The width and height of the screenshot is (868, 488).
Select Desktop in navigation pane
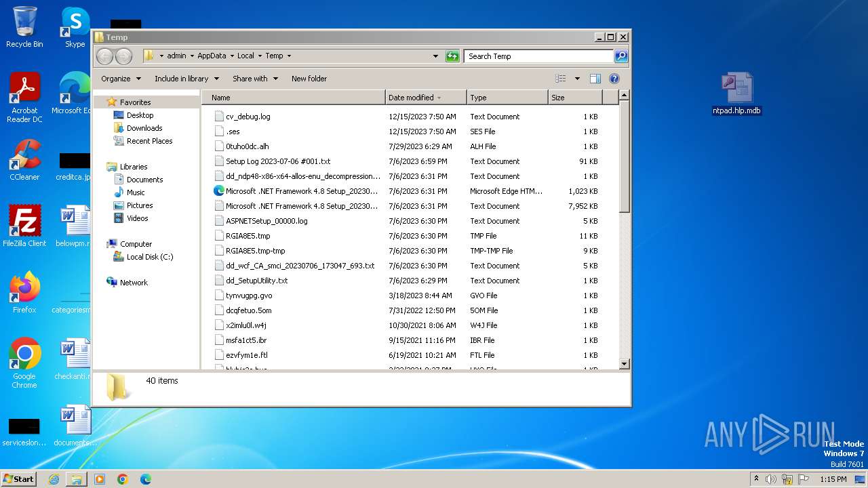140,115
